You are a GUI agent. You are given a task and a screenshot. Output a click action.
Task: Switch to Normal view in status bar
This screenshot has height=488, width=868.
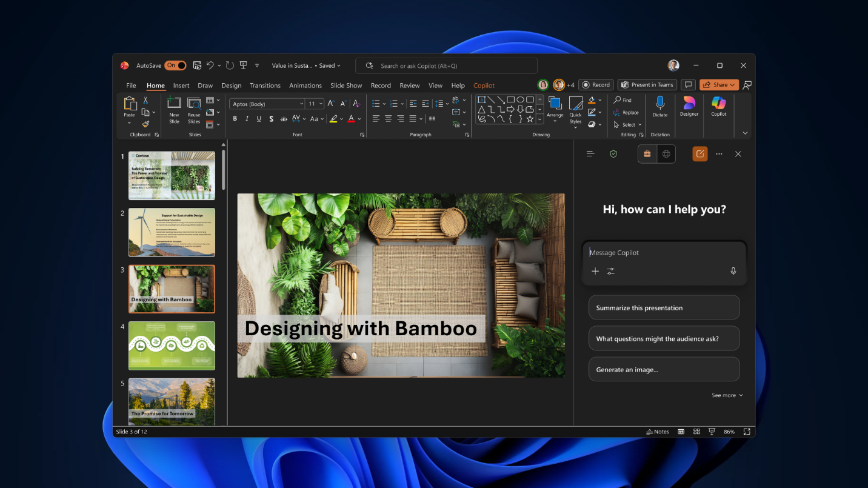681,432
